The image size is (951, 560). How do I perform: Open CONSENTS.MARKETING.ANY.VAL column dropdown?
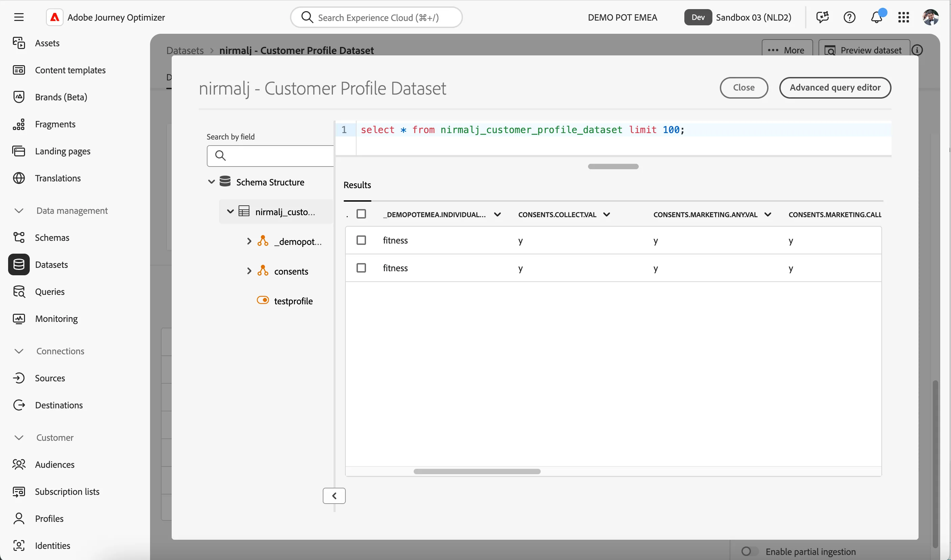point(767,215)
